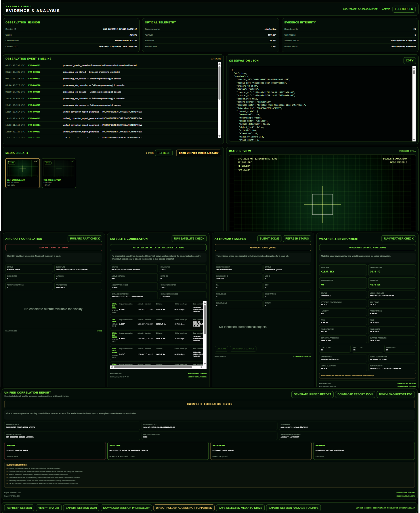Click the AIRCRAFT ADAPTER ERROR status banner
This screenshot has height=513, width=420.
click(54, 248)
